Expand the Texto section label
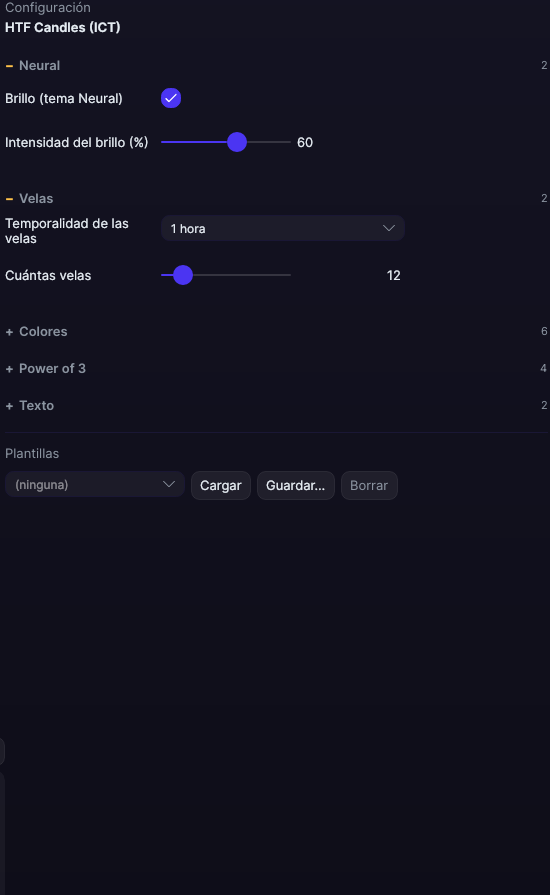This screenshot has width=550, height=895. click(37, 406)
